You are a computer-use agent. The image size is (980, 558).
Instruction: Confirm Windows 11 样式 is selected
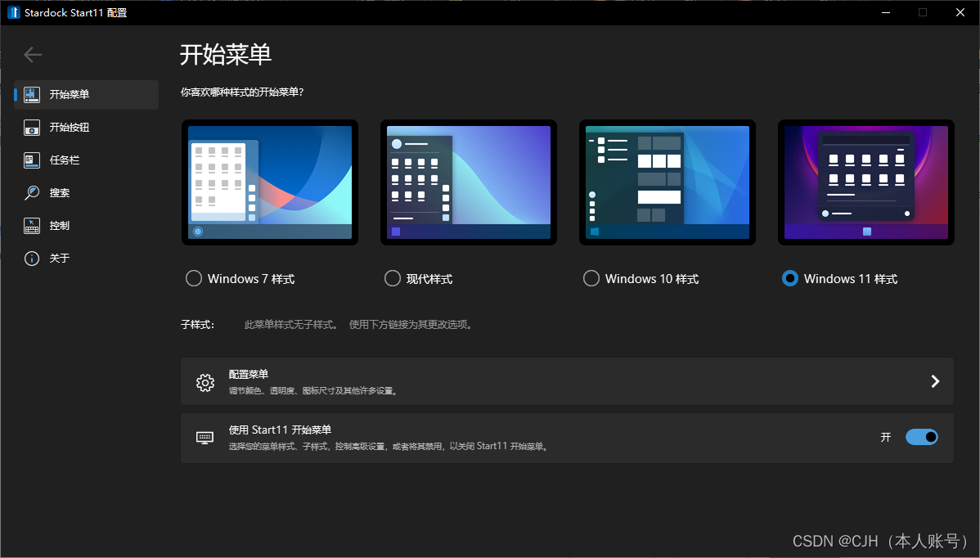point(789,278)
